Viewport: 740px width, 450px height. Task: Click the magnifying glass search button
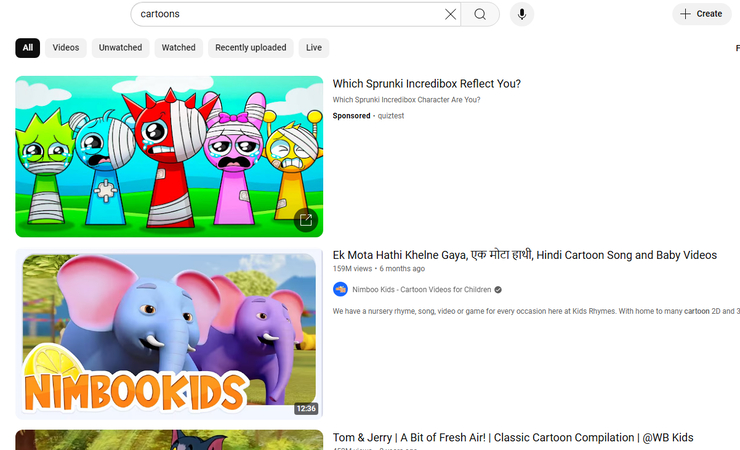(480, 14)
